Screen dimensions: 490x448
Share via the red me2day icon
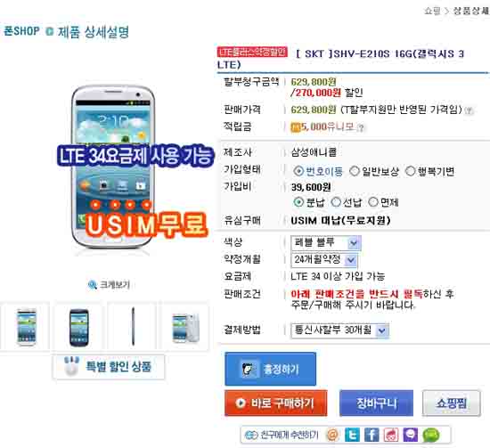[391, 435]
